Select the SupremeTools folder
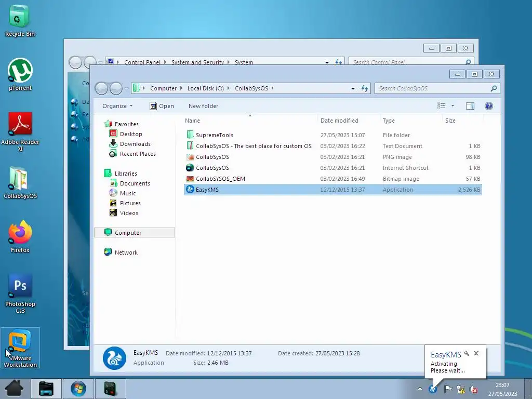This screenshot has width=532, height=399. pyautogui.click(x=333, y=135)
